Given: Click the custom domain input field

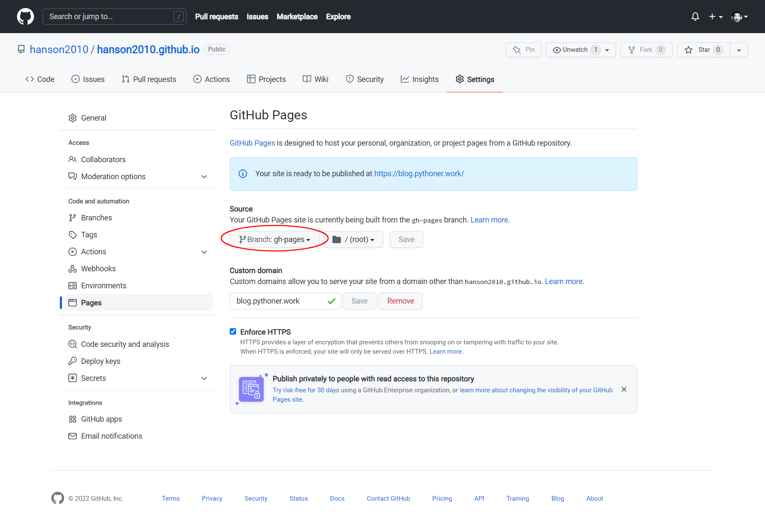Looking at the screenshot, I should (285, 301).
